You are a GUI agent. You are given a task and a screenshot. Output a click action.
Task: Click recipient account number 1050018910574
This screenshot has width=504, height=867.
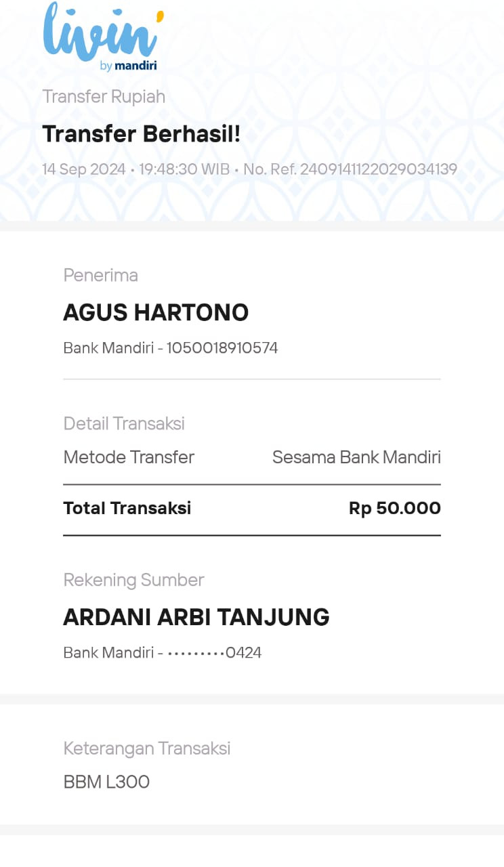click(x=222, y=348)
